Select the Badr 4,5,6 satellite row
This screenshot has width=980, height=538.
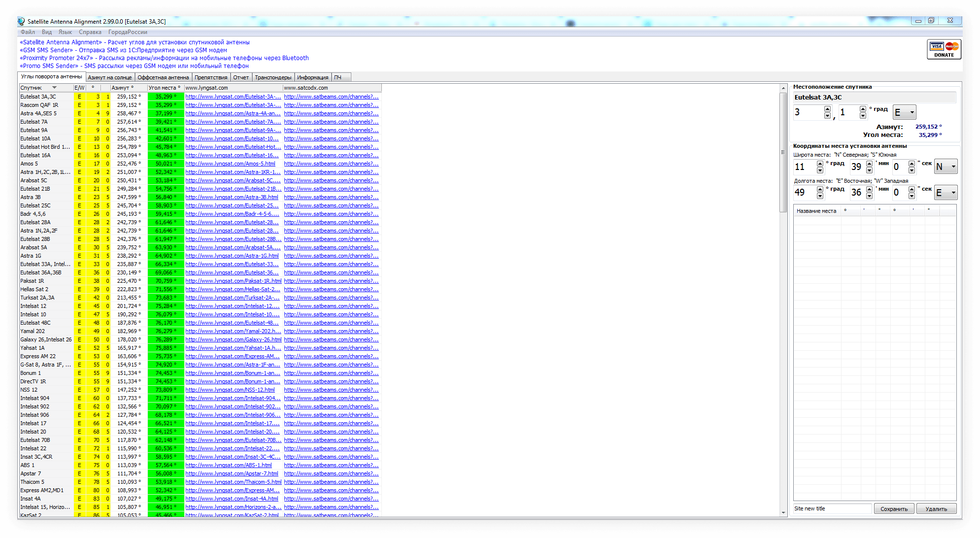(x=200, y=214)
